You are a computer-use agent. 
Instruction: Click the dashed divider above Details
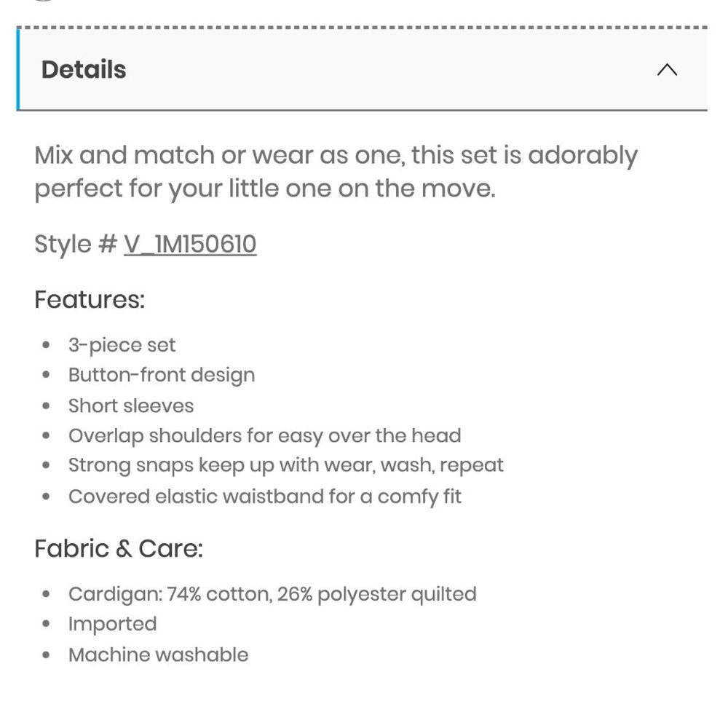tap(362, 28)
